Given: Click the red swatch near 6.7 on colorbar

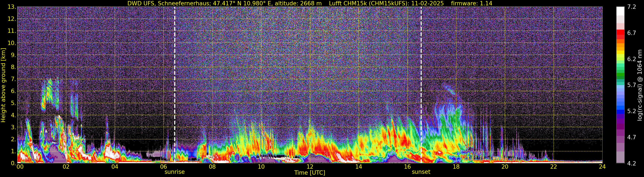Looking at the screenshot, I should click(x=620, y=32).
